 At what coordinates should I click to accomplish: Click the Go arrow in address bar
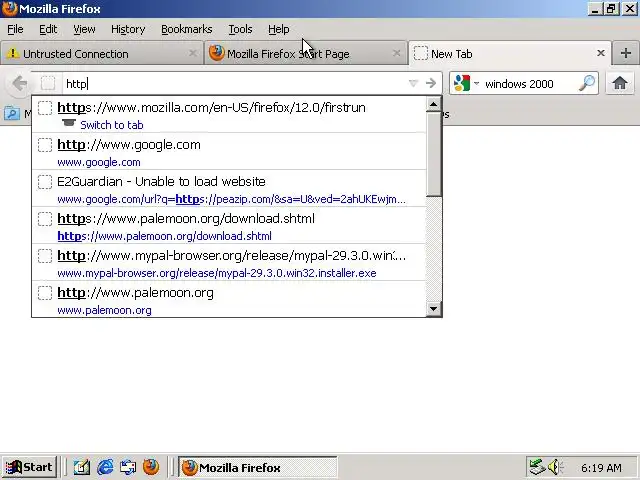pos(431,83)
